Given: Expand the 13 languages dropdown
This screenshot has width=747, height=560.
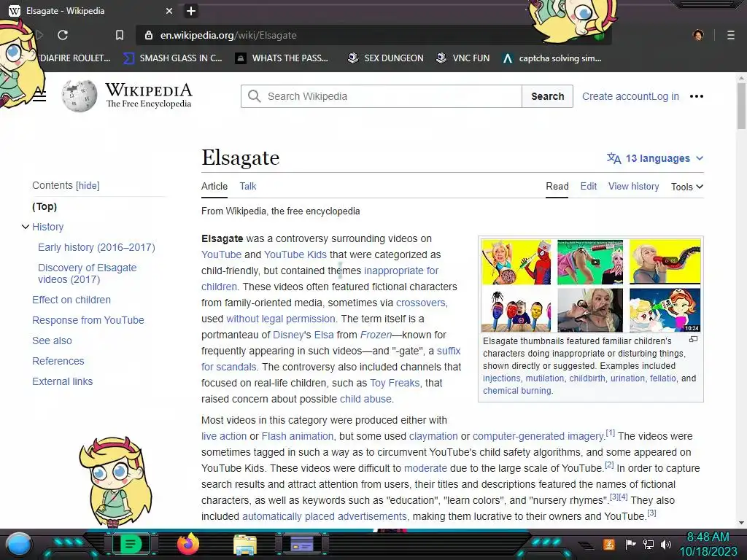Looking at the screenshot, I should click(656, 158).
